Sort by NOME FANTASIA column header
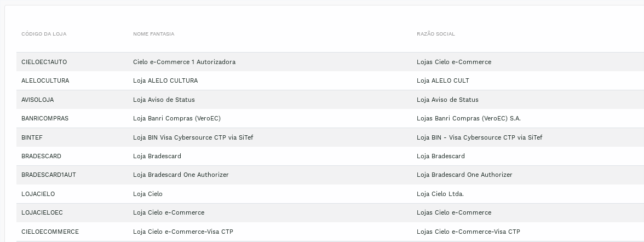This screenshot has height=242, width=644. point(153,34)
